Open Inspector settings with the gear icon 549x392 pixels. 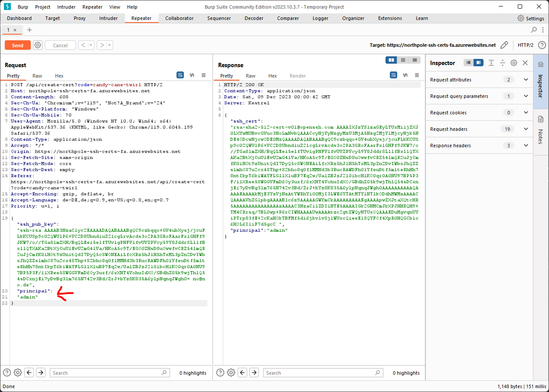coord(514,63)
